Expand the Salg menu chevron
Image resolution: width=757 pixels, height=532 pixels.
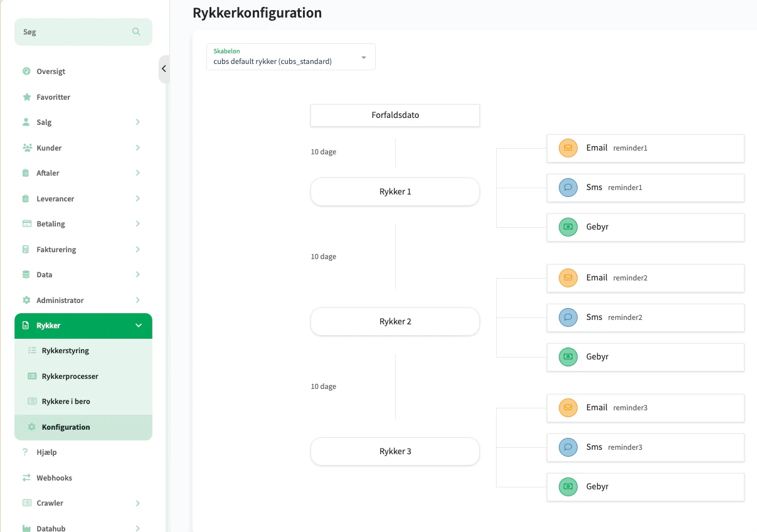click(137, 122)
